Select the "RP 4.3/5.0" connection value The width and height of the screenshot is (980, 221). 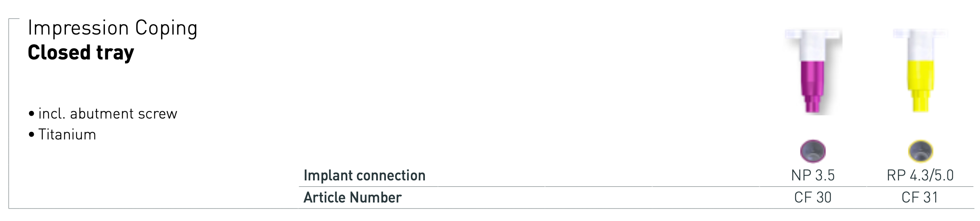[920, 176]
